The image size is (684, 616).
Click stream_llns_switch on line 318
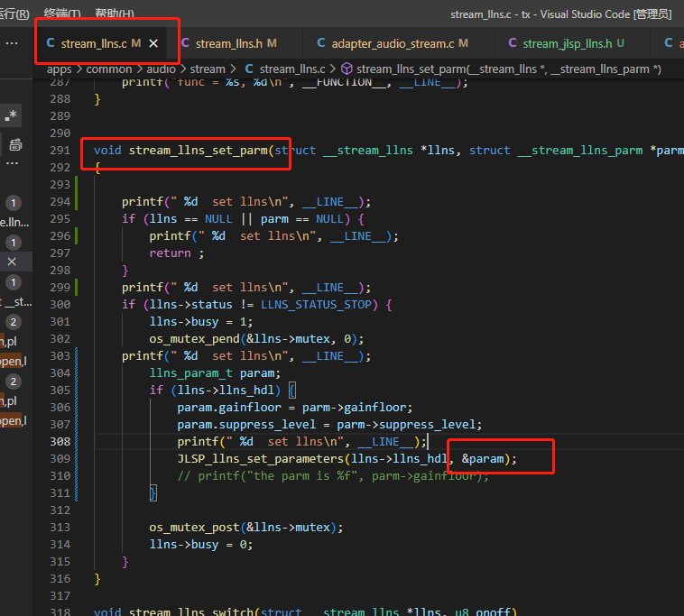[190, 611]
